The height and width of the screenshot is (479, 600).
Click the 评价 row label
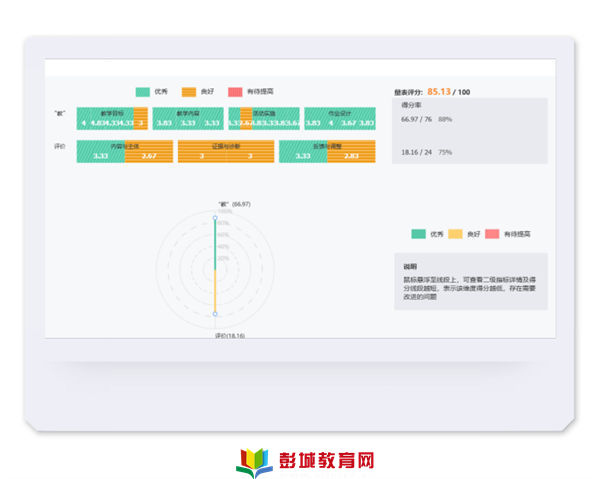point(60,146)
